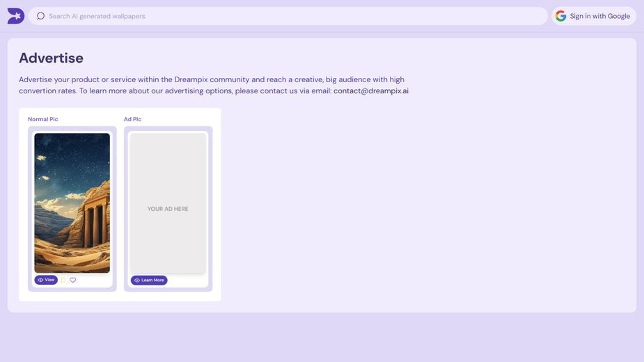Screen dimensions: 644x362
Task: Click the Advertise heading
Action: point(51,58)
